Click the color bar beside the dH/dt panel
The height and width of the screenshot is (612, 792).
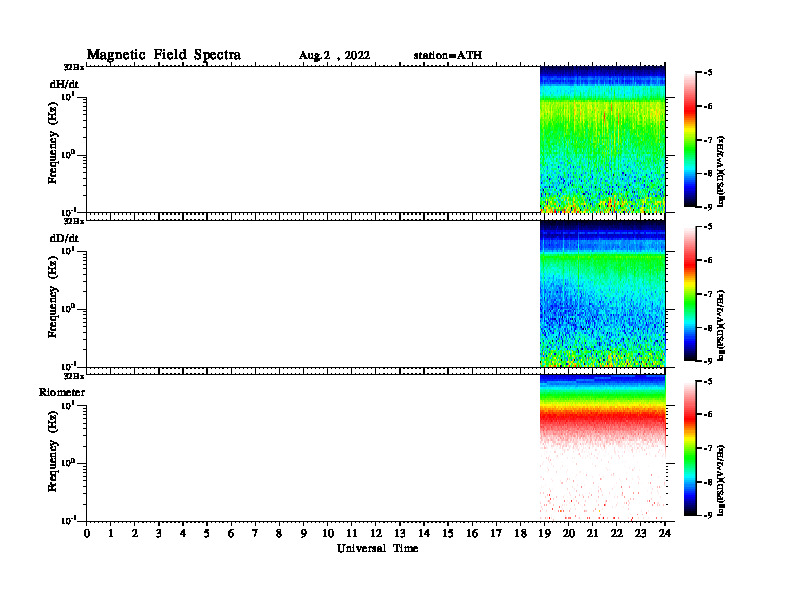point(690,140)
